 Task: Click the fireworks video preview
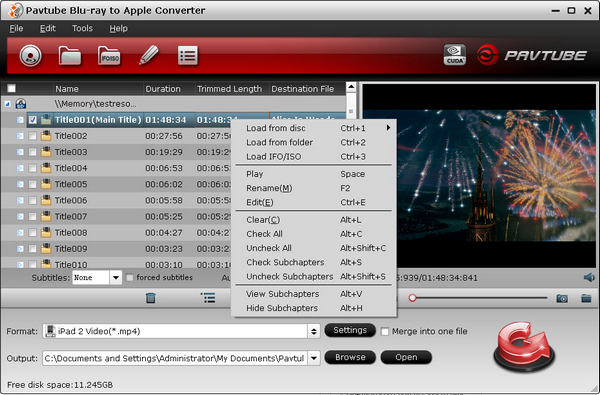479,176
